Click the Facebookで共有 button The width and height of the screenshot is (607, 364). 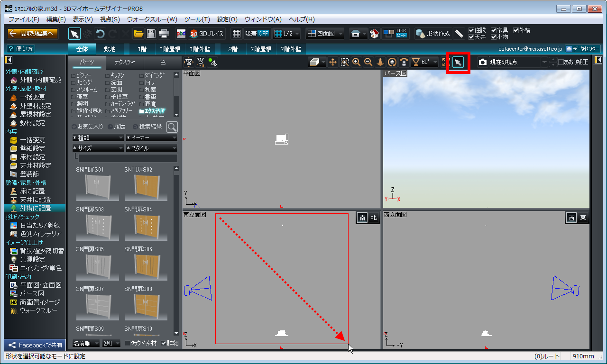35,345
